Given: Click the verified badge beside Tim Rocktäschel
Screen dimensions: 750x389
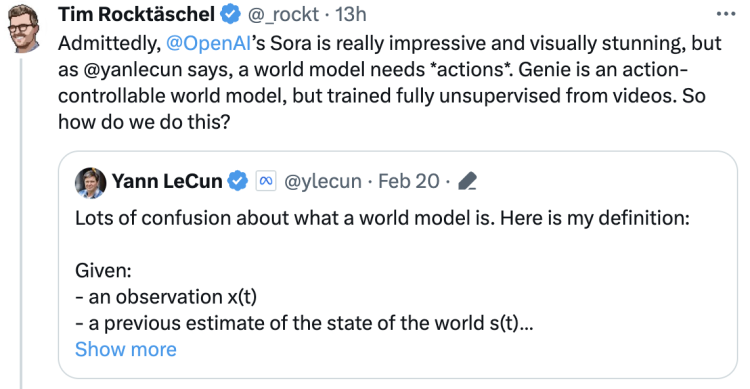Looking at the screenshot, I should 231,14.
